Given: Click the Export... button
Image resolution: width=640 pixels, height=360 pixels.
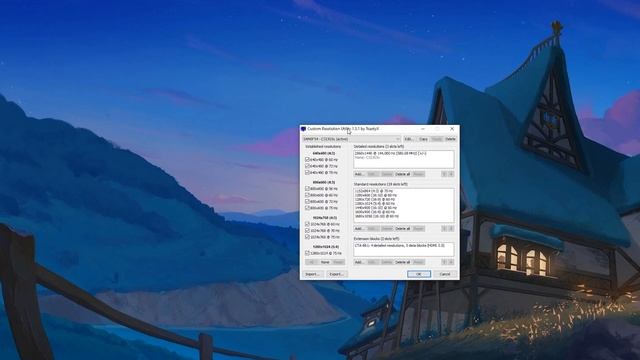Looking at the screenshot, I should pos(337,274).
